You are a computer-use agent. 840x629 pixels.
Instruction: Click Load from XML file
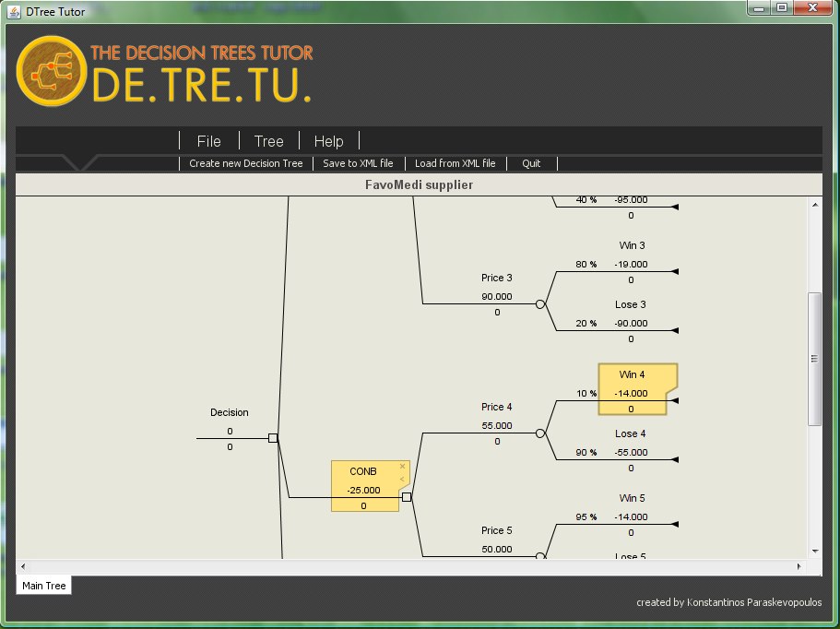click(455, 163)
